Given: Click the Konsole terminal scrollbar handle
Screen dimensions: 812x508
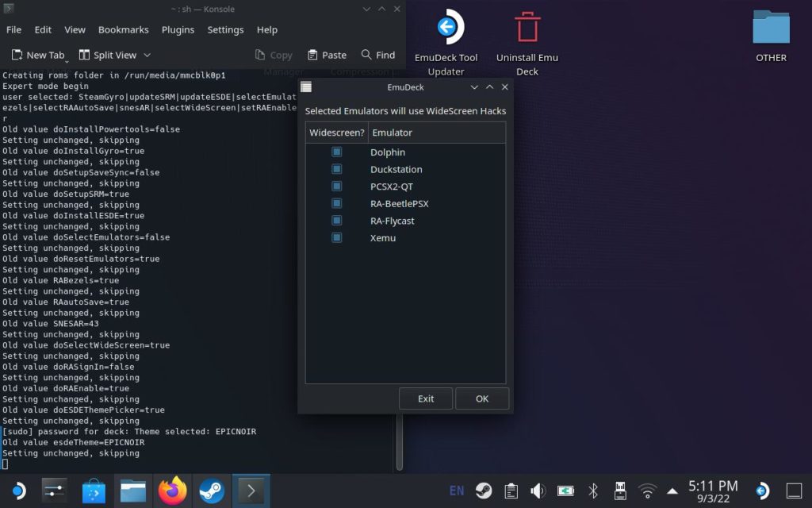Looking at the screenshot, I should click(400, 441).
